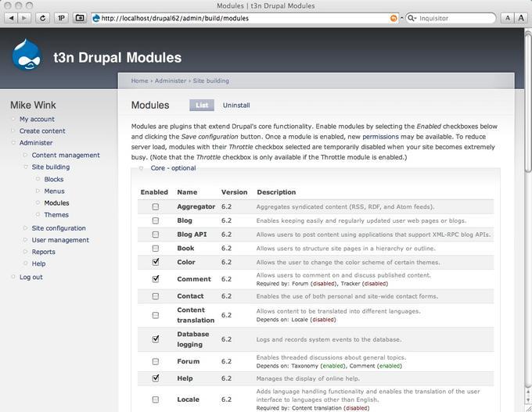Click the Database logging module name
This screenshot has width=532, height=412.
193,339
